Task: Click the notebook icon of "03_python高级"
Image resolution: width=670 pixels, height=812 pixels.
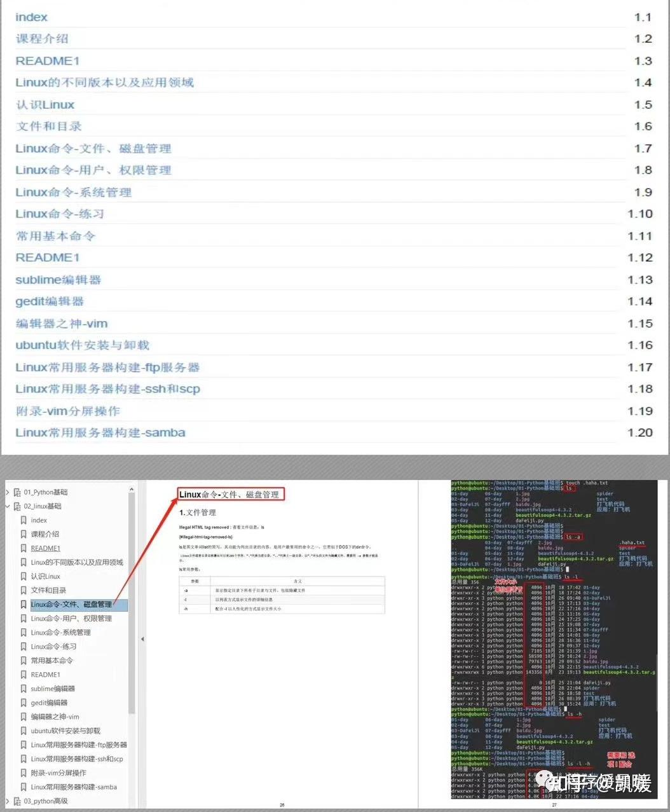Action: [x=17, y=801]
